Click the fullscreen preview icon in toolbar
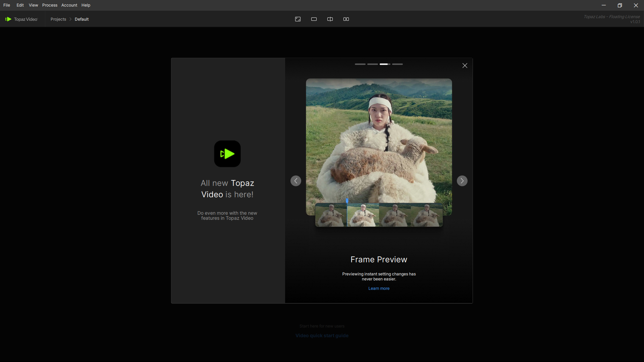The height and width of the screenshot is (362, 644). 298,19
